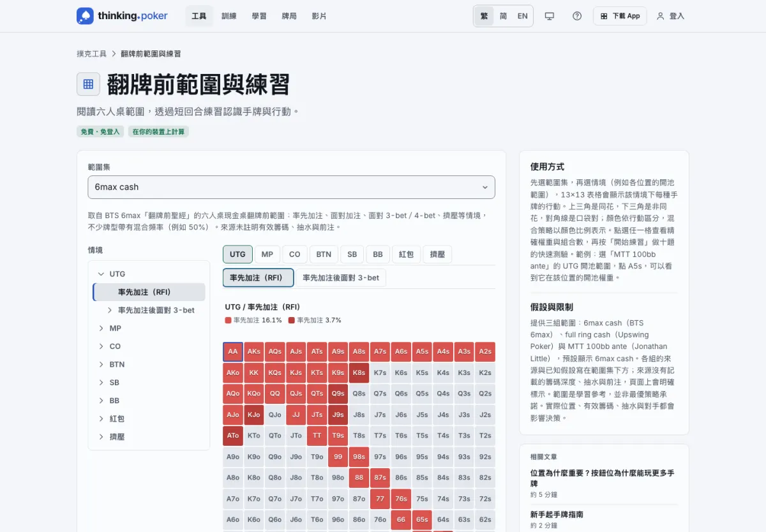Image resolution: width=766 pixels, height=532 pixels.
Task: Click the 免費・免登入 badge
Action: point(100,131)
